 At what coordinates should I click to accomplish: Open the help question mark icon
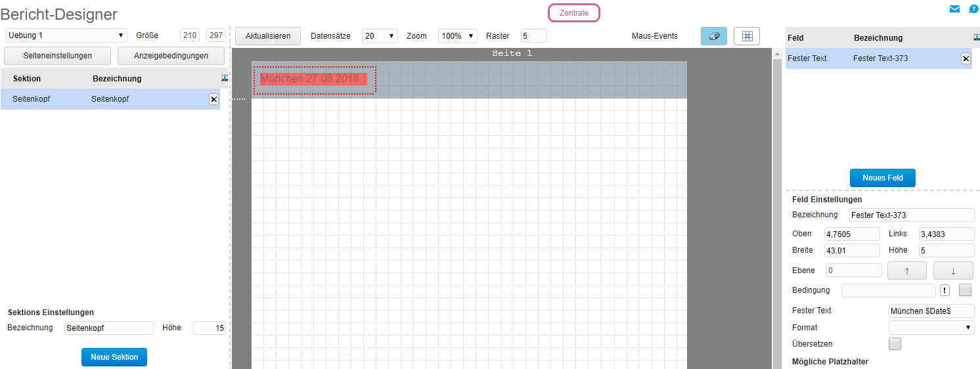973,9
